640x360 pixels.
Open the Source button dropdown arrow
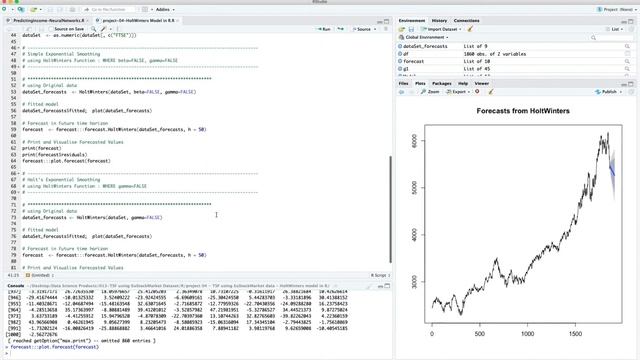click(x=375, y=29)
